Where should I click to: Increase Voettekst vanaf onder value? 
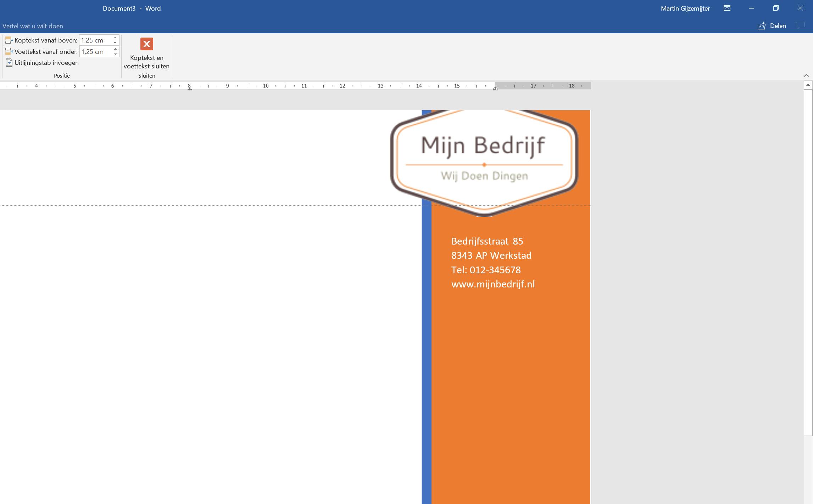(115, 49)
